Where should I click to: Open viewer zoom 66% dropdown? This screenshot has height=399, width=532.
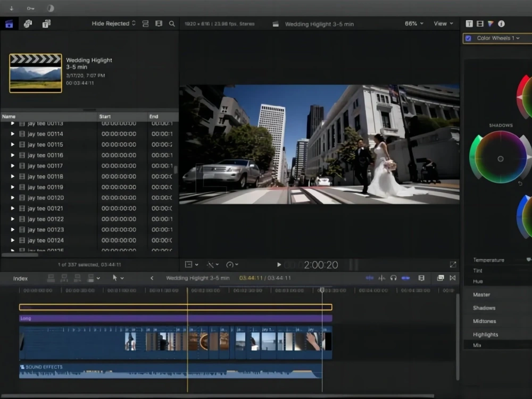point(414,23)
